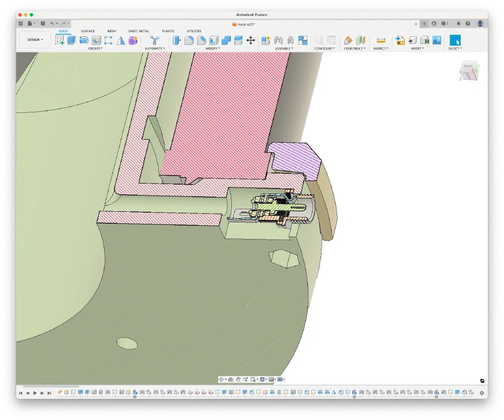Select the Create Sketch tool
This screenshot has height=420, width=504.
pos(59,40)
